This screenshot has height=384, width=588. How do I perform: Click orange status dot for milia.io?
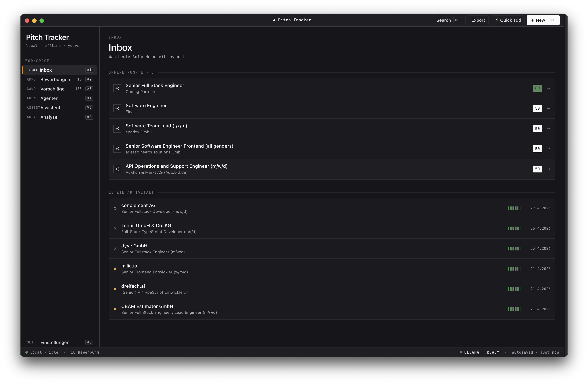point(115,269)
